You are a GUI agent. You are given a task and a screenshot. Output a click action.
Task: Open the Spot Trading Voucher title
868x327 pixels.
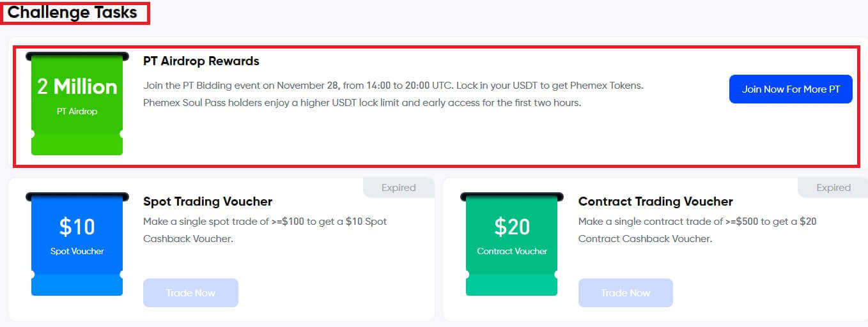click(208, 201)
